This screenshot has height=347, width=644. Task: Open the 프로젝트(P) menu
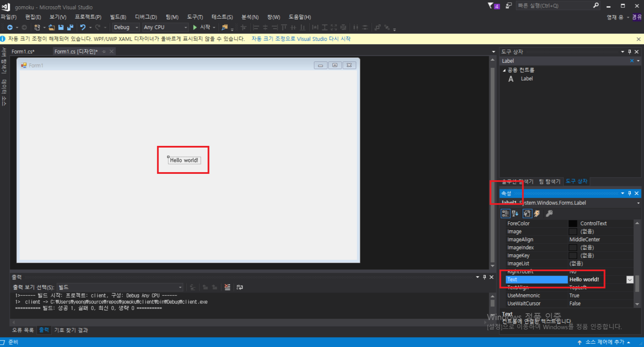(88, 17)
